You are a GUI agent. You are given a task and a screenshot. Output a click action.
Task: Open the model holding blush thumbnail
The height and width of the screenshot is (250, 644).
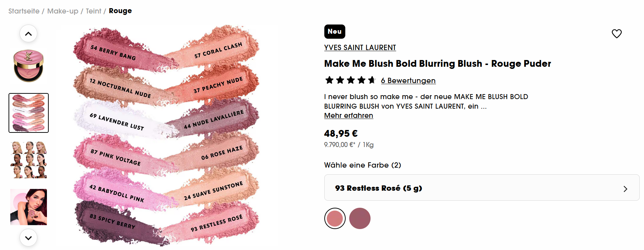[x=28, y=207]
